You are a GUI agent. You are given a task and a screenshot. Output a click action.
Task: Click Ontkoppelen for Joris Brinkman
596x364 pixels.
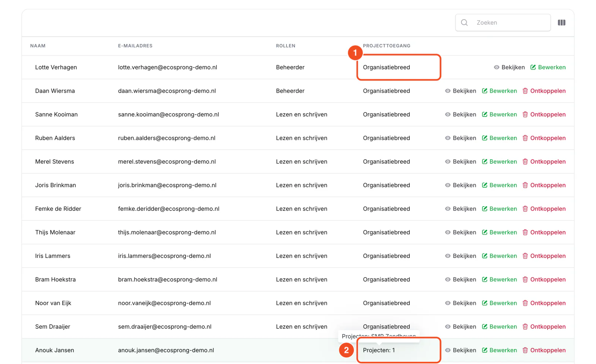click(x=544, y=185)
